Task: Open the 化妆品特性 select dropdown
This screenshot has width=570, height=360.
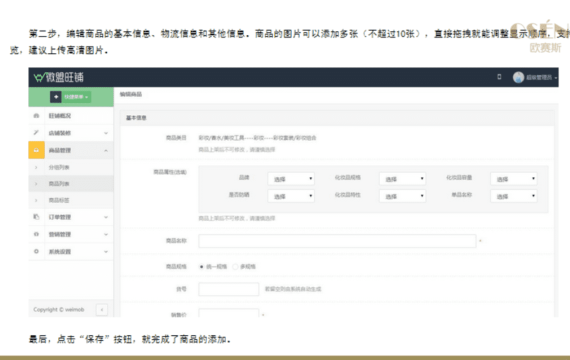Action: coord(402,196)
